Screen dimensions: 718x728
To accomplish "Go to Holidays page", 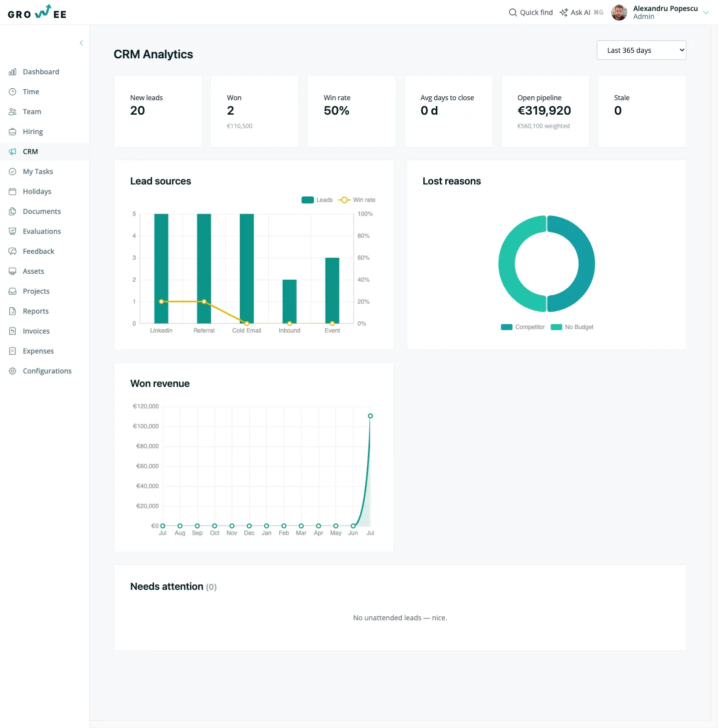I will pos(37,191).
